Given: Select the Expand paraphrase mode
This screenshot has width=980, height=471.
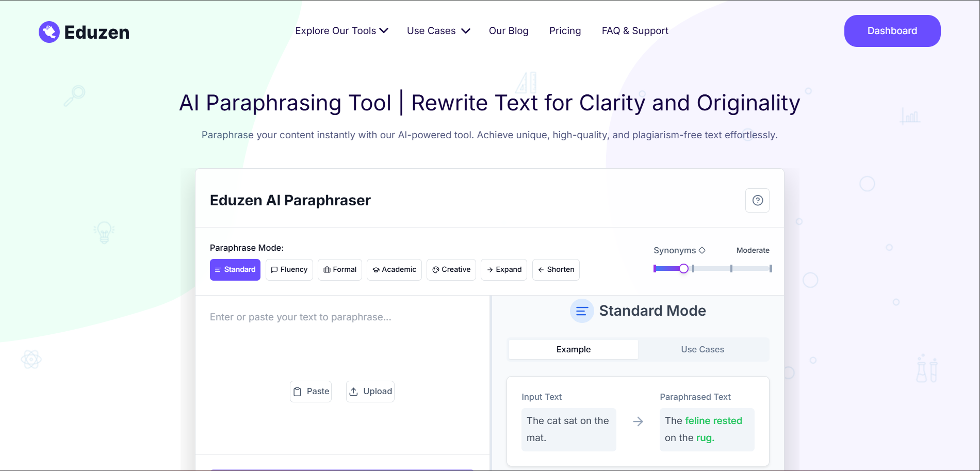Looking at the screenshot, I should click(504, 270).
